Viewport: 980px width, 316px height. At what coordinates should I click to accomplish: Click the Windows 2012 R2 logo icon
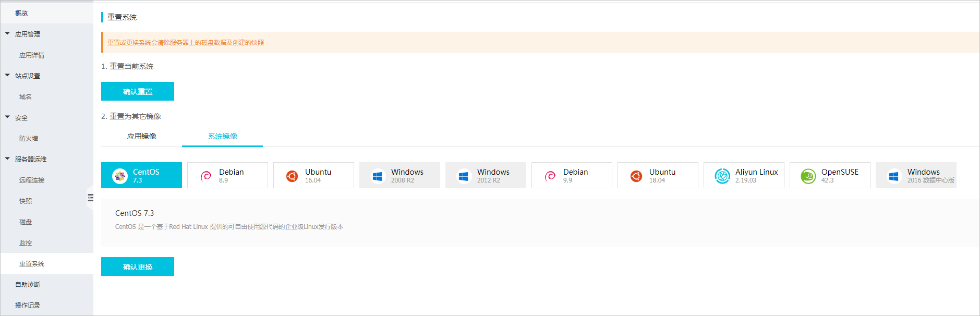click(464, 176)
